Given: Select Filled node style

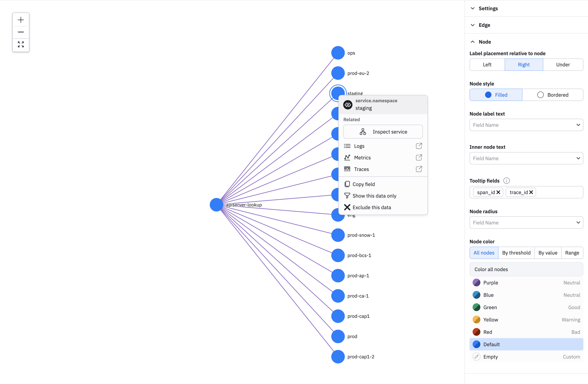Looking at the screenshot, I should click(496, 95).
